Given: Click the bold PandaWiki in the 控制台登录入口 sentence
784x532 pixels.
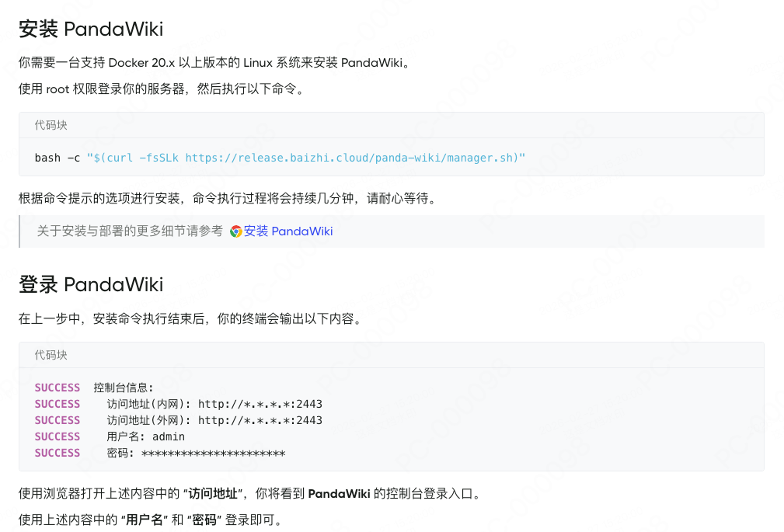Looking at the screenshot, I should coord(339,494).
